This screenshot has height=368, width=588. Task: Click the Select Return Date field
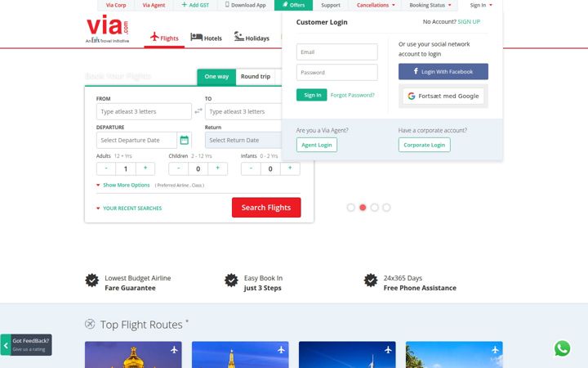click(243, 140)
